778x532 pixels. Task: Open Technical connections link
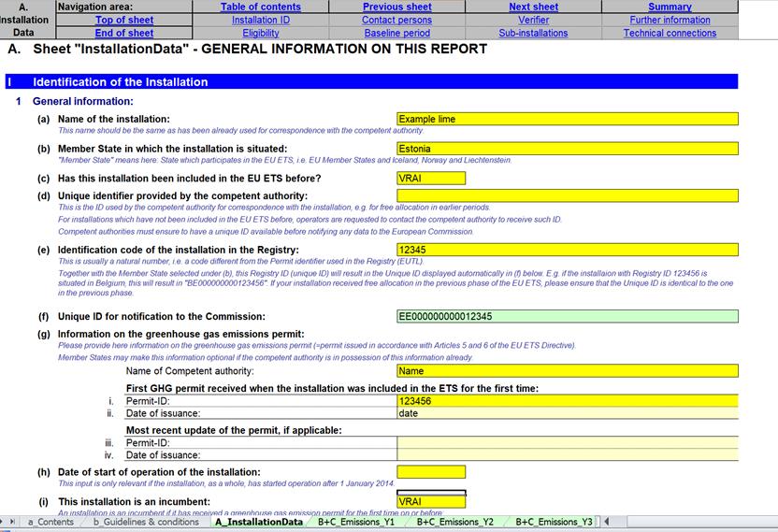[x=670, y=33]
